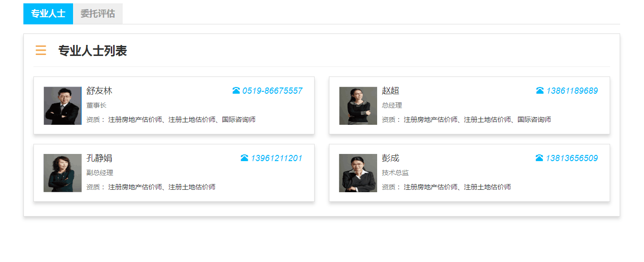Select the name 赵超

391,91
